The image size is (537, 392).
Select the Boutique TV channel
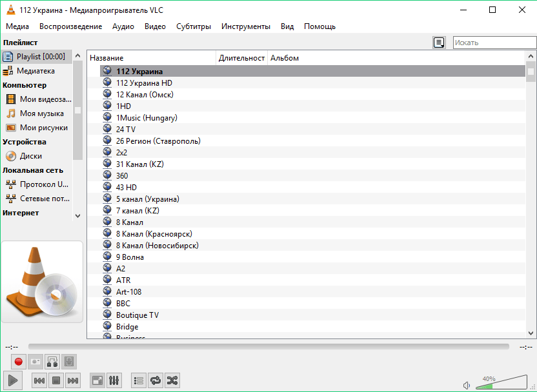pos(306,315)
